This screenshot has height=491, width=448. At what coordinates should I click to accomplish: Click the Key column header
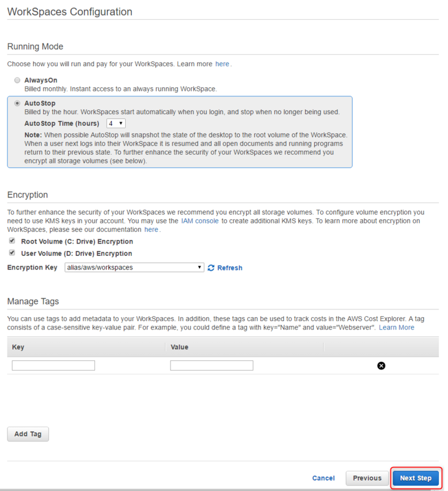tap(18, 347)
